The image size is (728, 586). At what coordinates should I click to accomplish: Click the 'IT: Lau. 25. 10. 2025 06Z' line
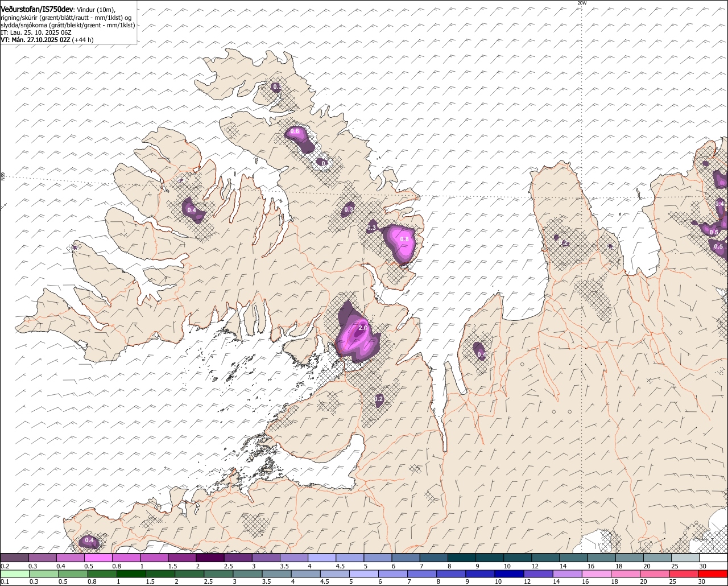[36, 32]
